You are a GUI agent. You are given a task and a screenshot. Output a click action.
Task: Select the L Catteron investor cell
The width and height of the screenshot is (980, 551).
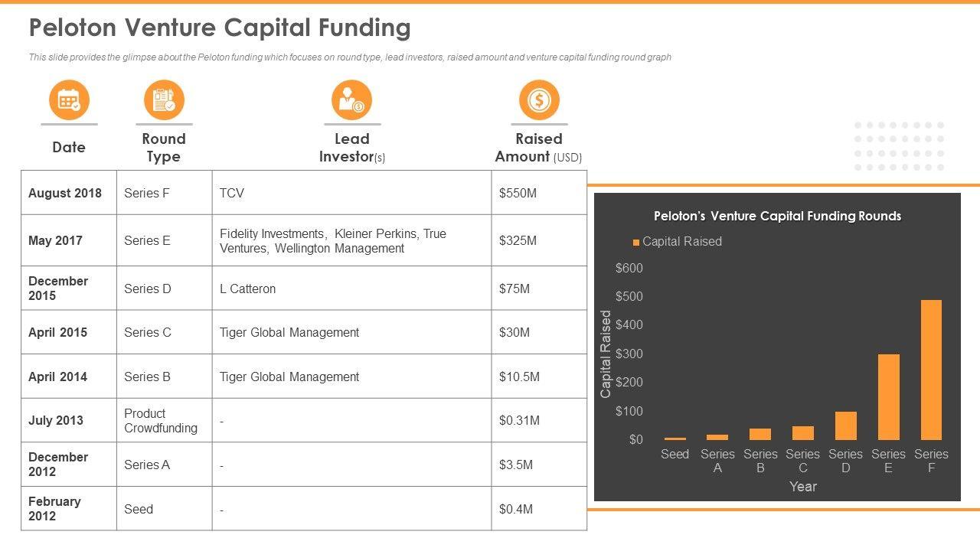click(x=351, y=289)
